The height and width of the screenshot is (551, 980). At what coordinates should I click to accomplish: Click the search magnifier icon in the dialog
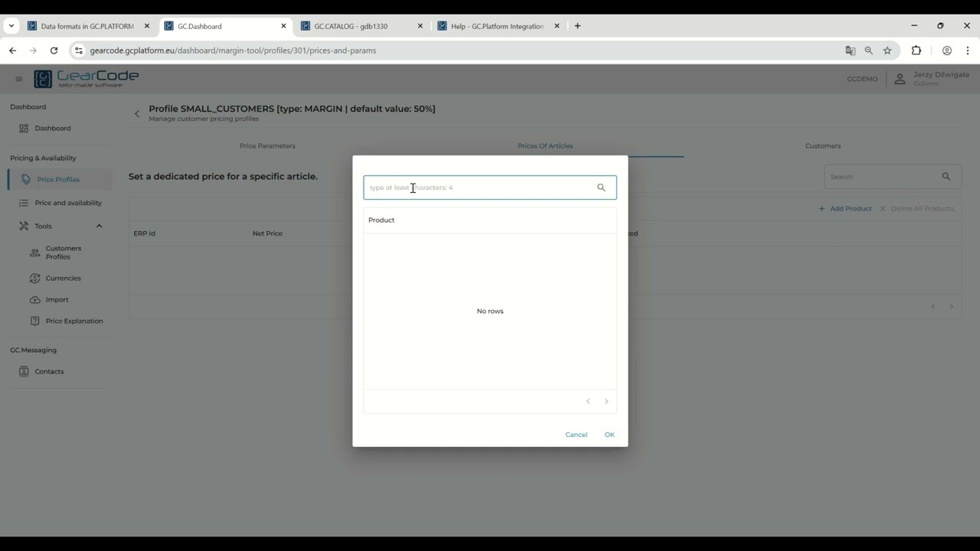(x=601, y=187)
